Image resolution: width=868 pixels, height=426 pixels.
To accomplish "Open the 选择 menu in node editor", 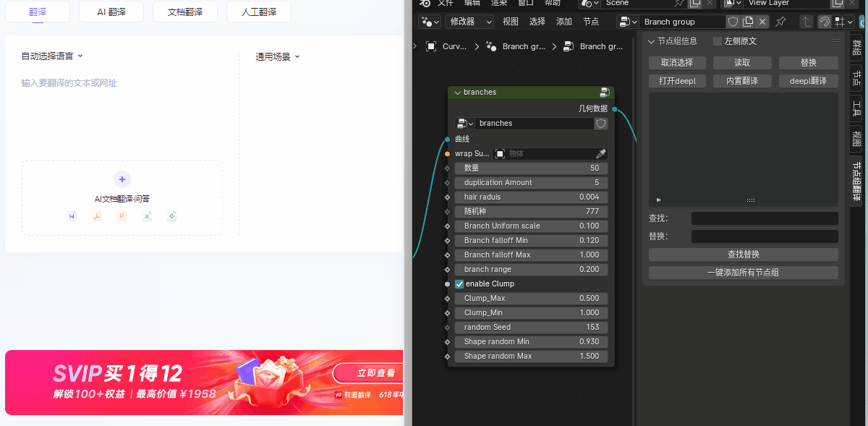I will coord(537,22).
